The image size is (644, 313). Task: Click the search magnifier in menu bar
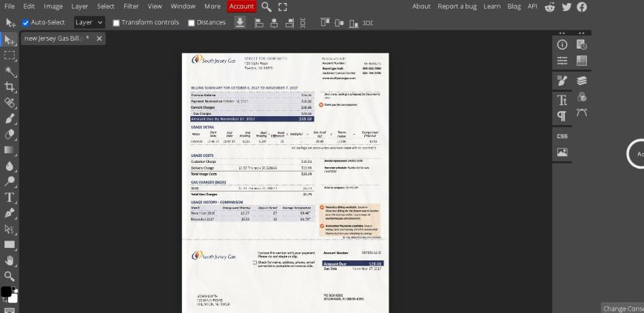[266, 7]
